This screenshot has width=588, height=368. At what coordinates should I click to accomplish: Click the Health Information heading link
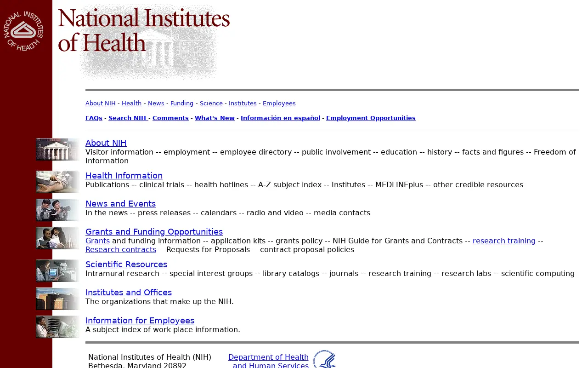(x=124, y=176)
